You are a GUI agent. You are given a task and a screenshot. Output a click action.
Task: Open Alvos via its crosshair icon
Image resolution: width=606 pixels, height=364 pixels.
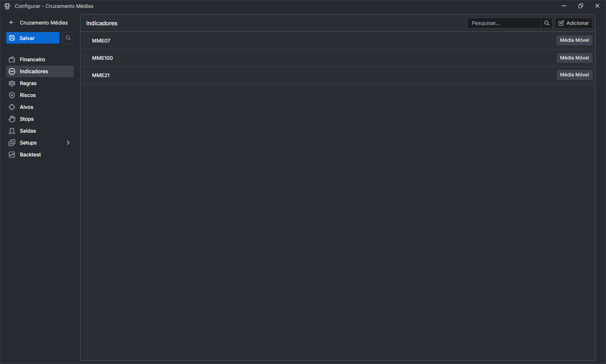pos(12,107)
